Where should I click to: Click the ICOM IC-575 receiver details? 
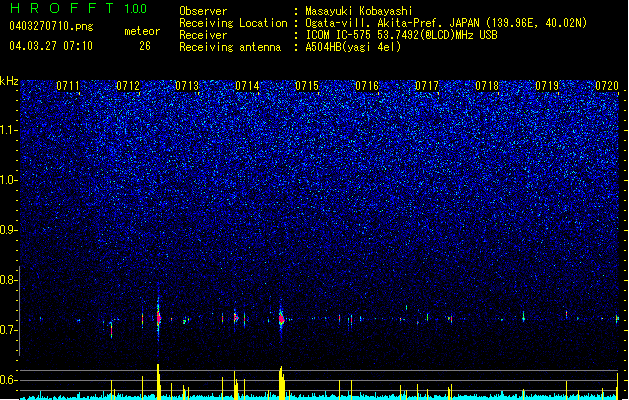point(401,35)
